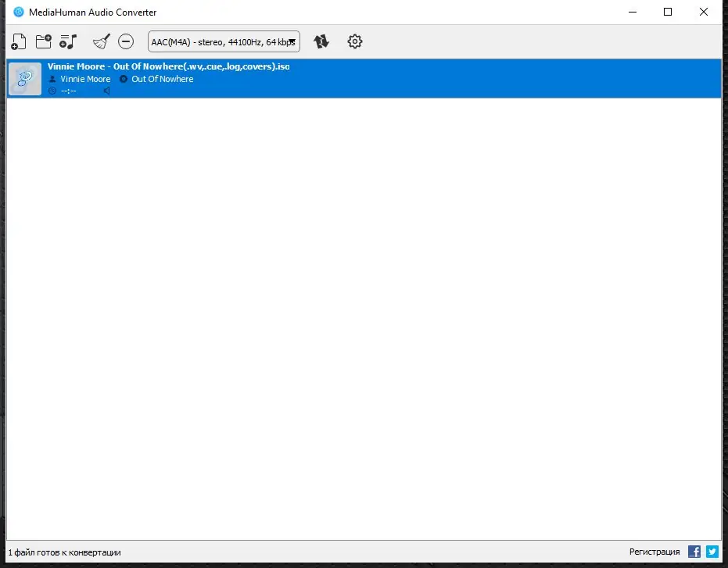
Task: Click the album name 'Out Of Nowhere'
Action: tap(162, 79)
